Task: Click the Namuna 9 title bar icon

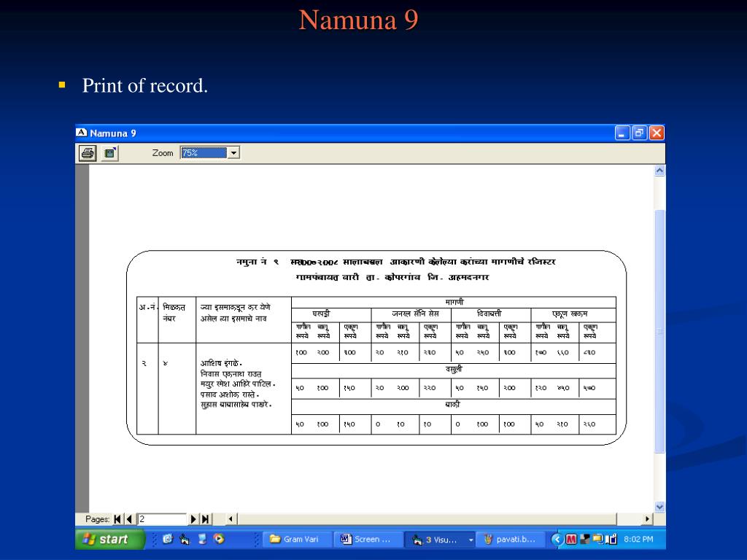Action: coord(82,133)
